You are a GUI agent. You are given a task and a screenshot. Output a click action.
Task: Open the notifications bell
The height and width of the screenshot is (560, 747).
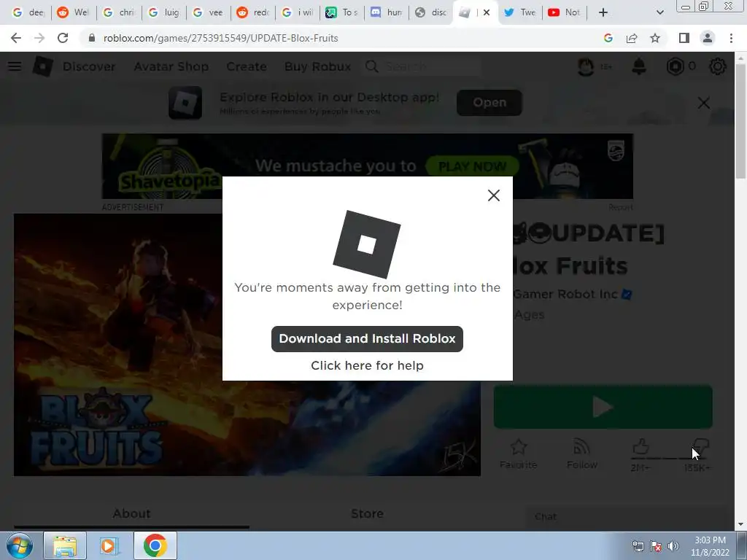[x=639, y=66]
